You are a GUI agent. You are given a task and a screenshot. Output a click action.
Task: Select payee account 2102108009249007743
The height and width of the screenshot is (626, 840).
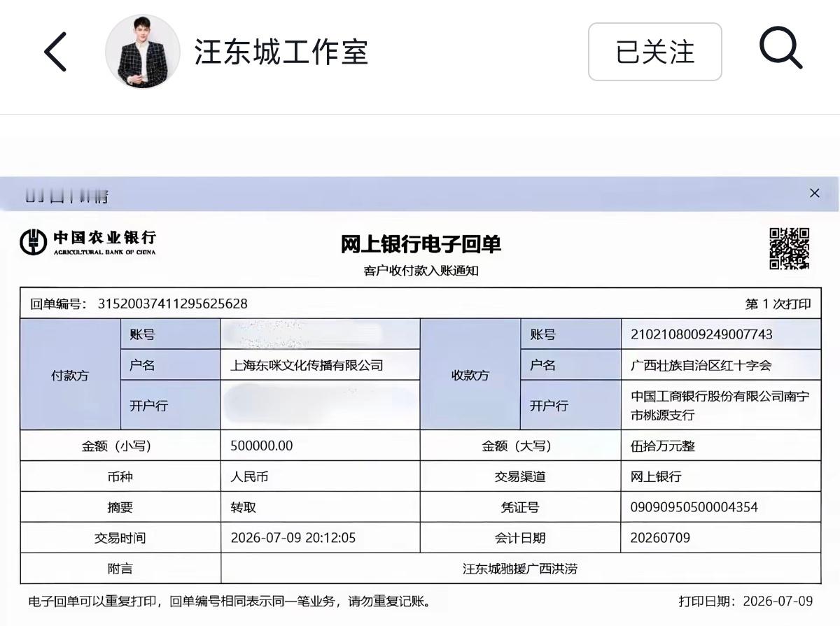[701, 334]
